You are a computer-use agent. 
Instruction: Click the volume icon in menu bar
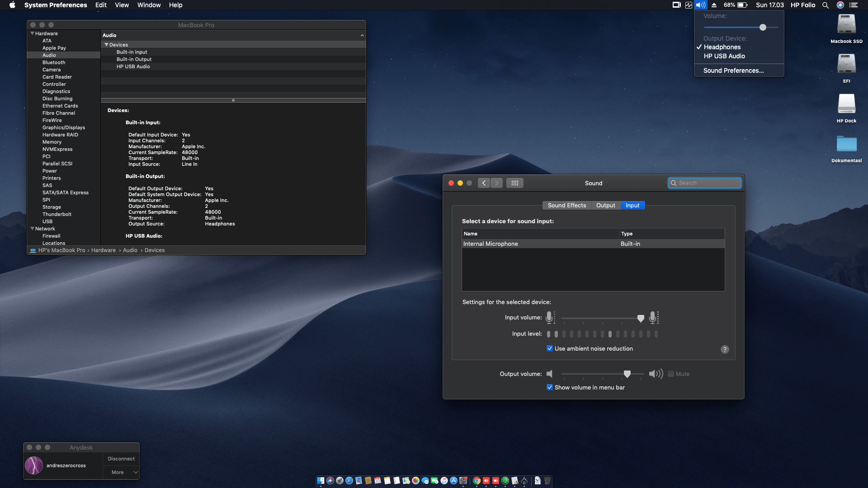point(701,5)
